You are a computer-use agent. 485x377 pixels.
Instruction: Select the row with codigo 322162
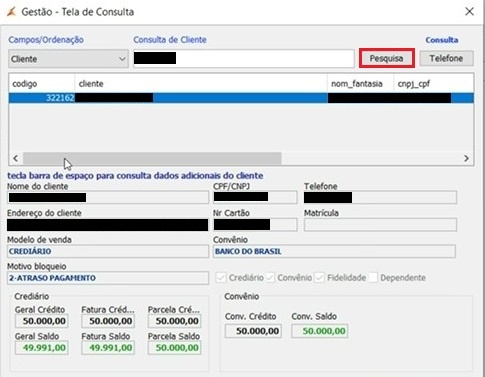coord(241,98)
